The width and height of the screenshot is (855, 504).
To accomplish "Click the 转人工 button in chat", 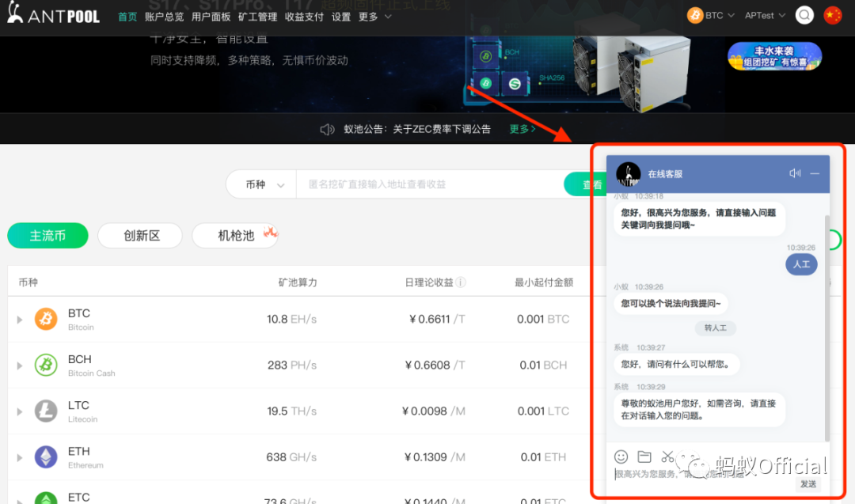I will (x=716, y=328).
